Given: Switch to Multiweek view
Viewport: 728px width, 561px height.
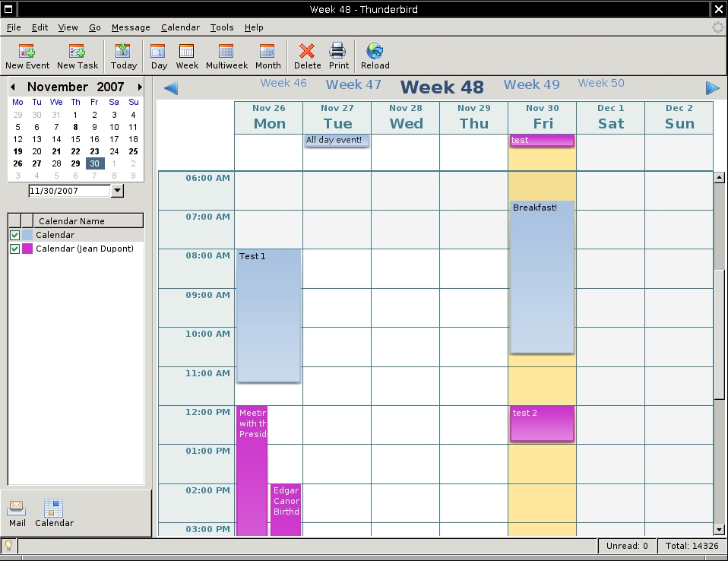Looking at the screenshot, I should pyautogui.click(x=226, y=56).
